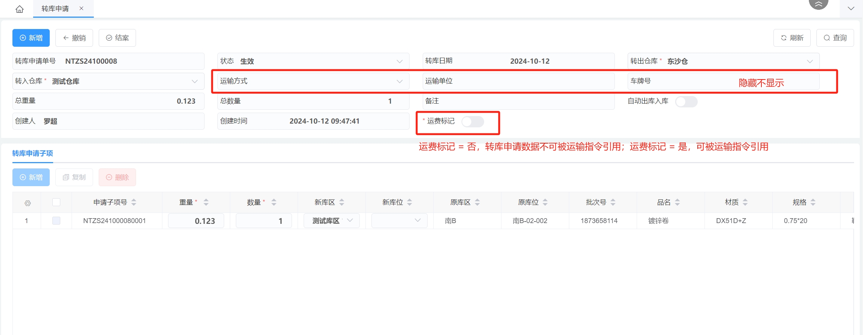
Task: Toggle the 运费标记 switch
Action: (473, 121)
